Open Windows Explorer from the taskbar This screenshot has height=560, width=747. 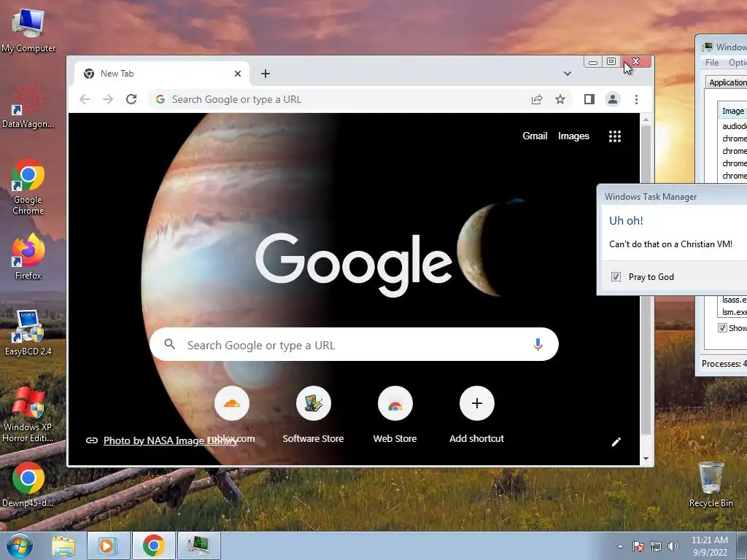(x=63, y=545)
